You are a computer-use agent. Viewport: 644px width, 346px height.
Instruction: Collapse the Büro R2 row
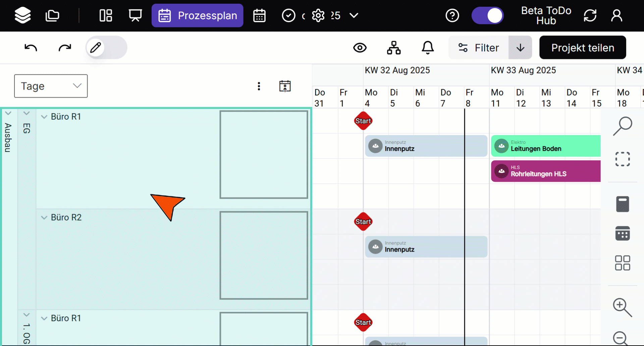[44, 218]
